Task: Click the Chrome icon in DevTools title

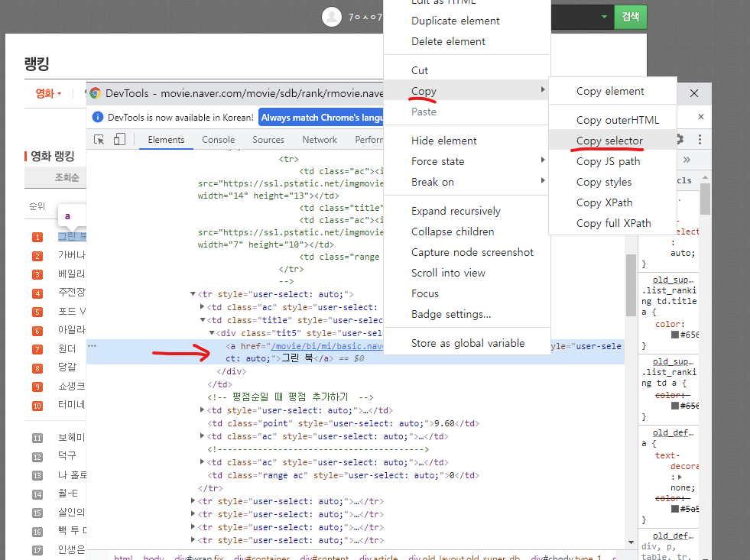Action: [96, 93]
